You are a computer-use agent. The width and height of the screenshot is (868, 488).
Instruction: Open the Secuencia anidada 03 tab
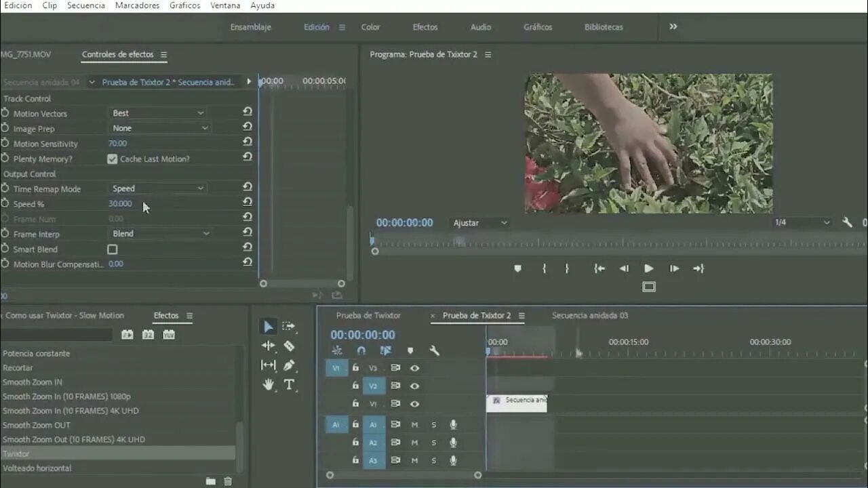(590, 315)
